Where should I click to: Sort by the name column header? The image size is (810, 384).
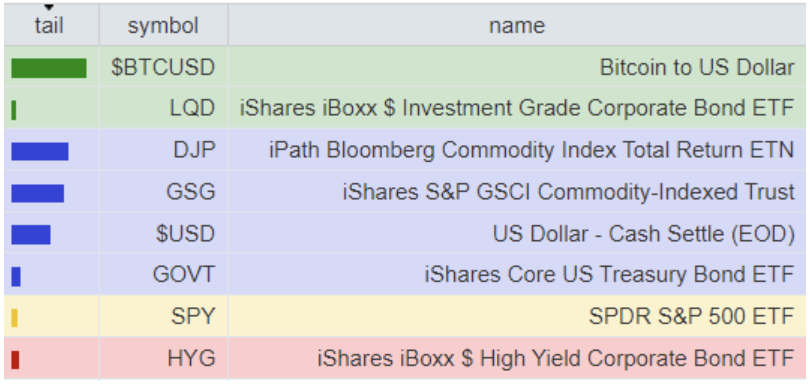(517, 25)
